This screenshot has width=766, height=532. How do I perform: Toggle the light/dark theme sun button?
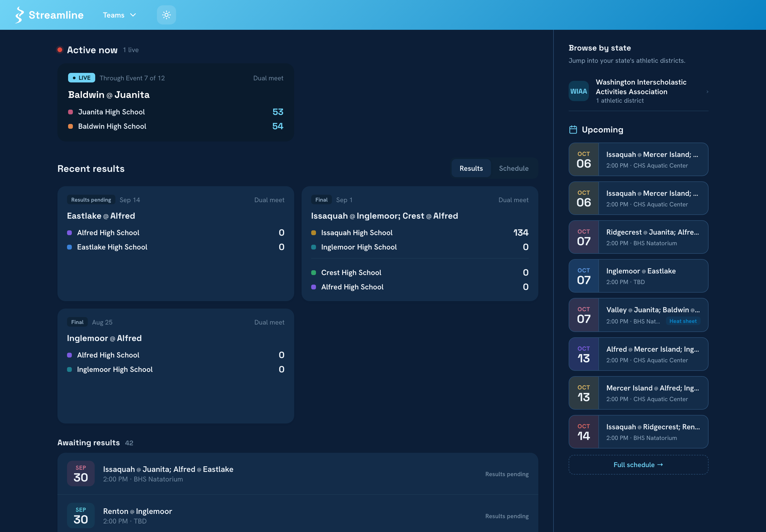pyautogui.click(x=166, y=15)
